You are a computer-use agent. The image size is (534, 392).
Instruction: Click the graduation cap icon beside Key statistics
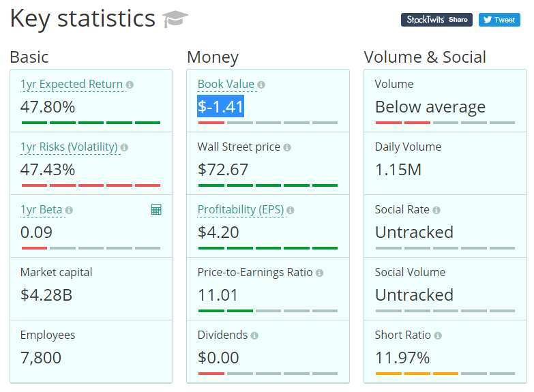pyautogui.click(x=175, y=19)
